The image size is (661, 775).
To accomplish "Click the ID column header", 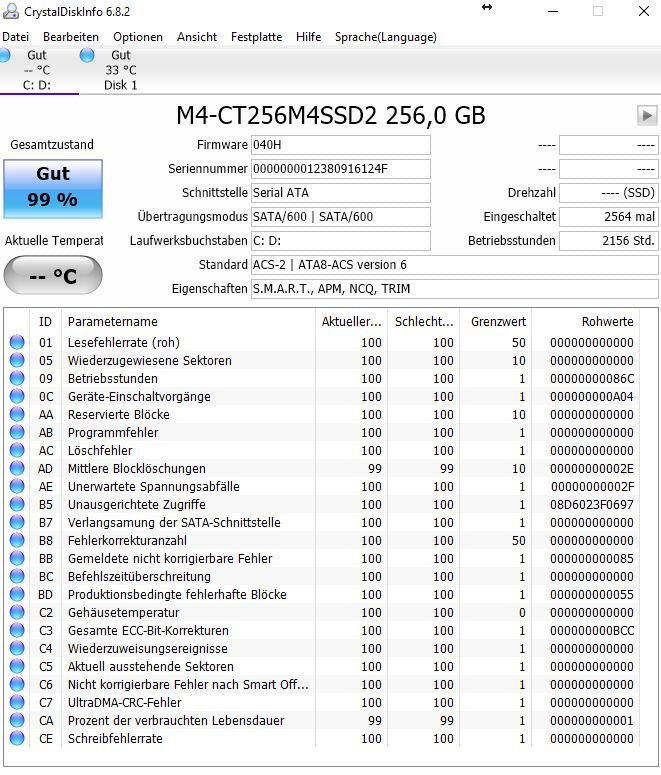I will (x=45, y=322).
